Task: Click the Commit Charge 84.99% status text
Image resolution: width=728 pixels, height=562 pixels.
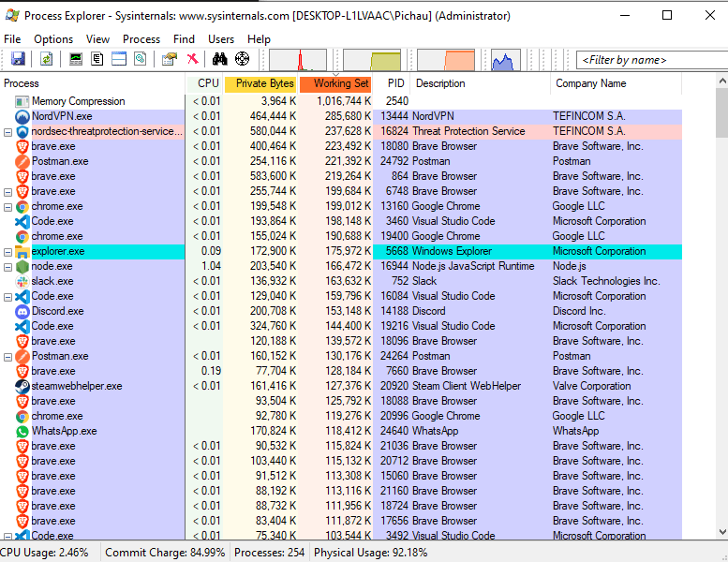Action: (165, 553)
